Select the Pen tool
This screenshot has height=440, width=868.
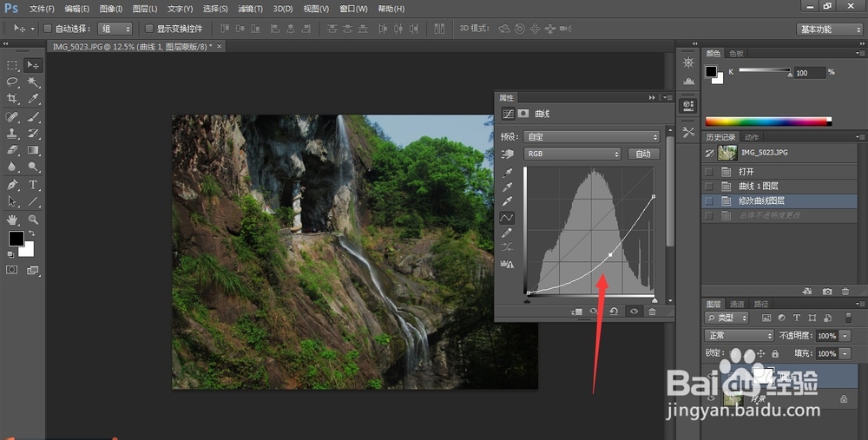[x=11, y=185]
